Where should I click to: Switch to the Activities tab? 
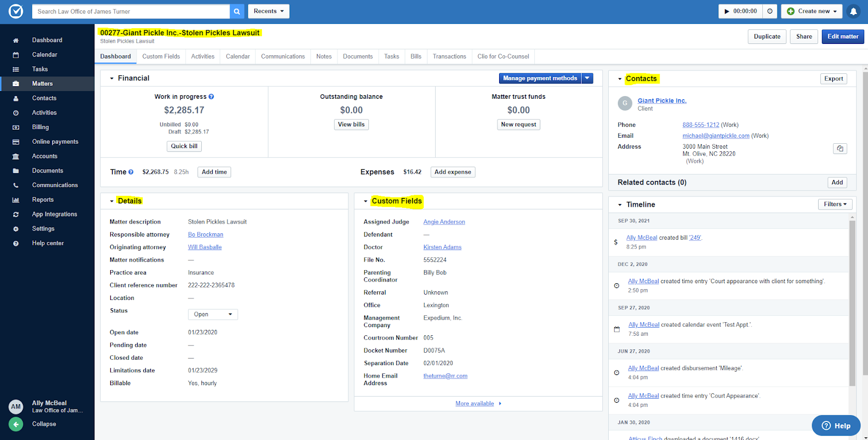tap(203, 56)
